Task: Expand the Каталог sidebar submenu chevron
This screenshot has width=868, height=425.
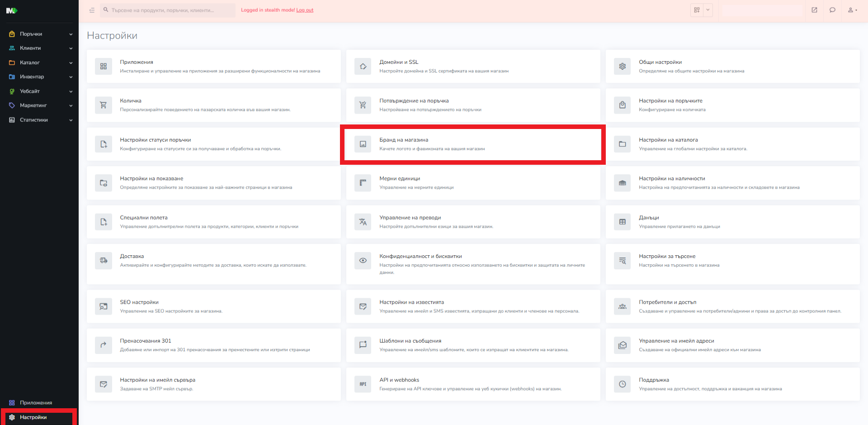Action: 71,63
